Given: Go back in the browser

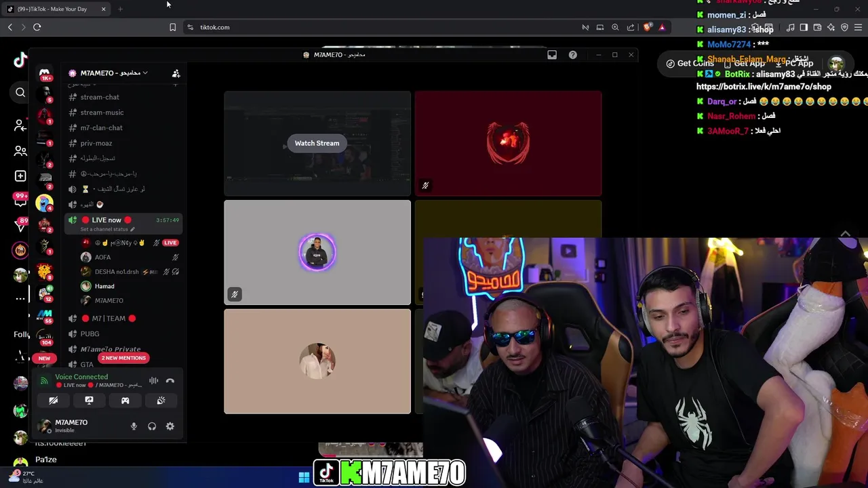Looking at the screenshot, I should click(10, 27).
